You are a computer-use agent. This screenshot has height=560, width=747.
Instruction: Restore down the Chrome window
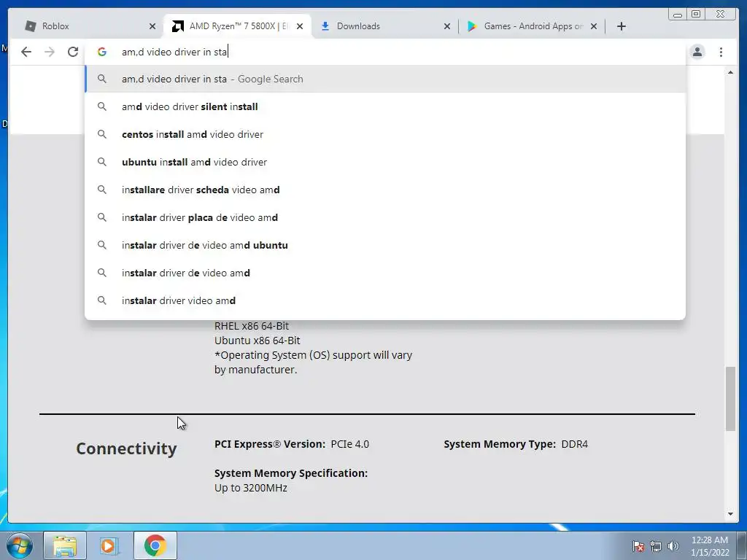(696, 15)
